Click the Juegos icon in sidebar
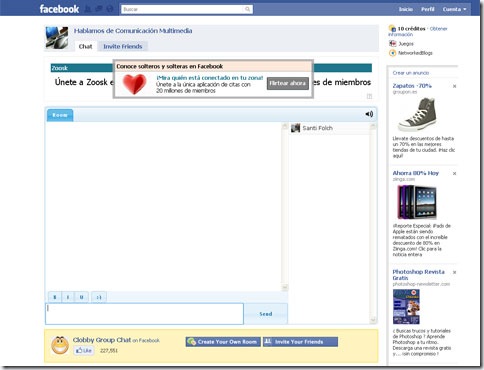 (x=393, y=44)
